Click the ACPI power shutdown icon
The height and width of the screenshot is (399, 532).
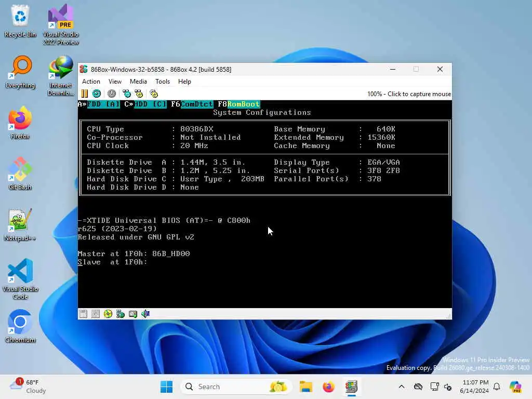112,94
